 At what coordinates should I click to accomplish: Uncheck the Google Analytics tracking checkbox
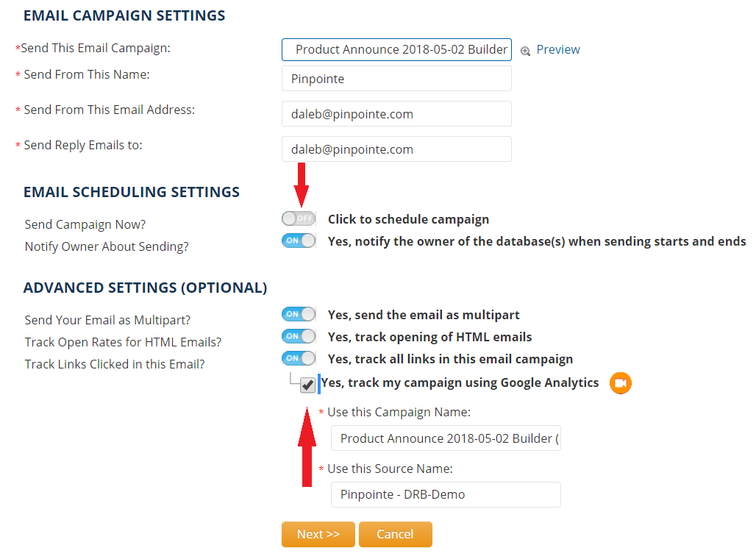(307, 385)
